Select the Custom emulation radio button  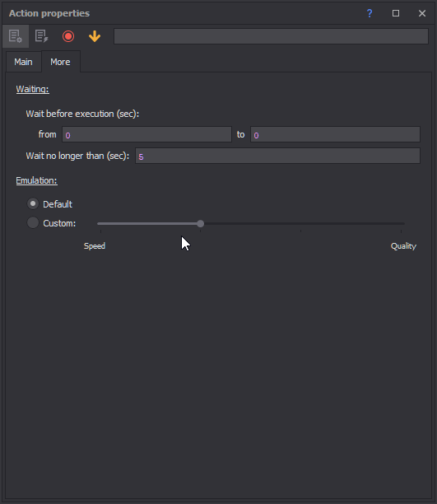coord(33,222)
